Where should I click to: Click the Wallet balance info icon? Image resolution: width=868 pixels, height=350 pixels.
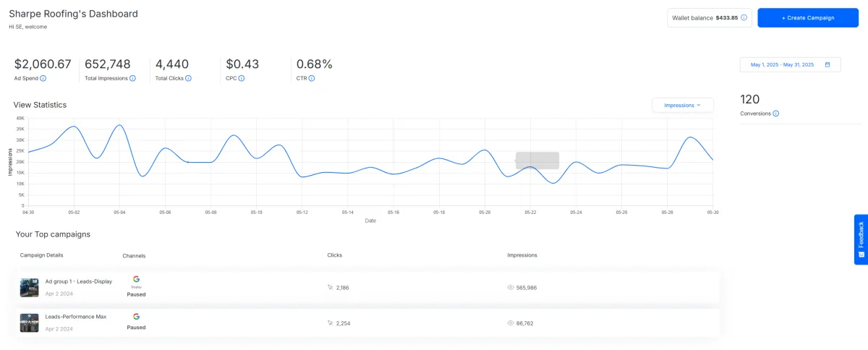point(744,17)
